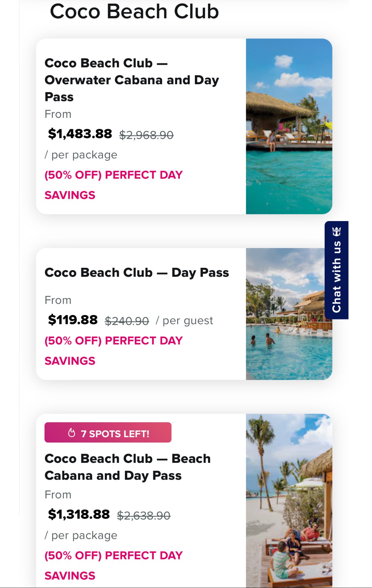The height and width of the screenshot is (588, 372).
Task: Click Perfect Day Savings promo on Day Pass
Action: point(114,351)
